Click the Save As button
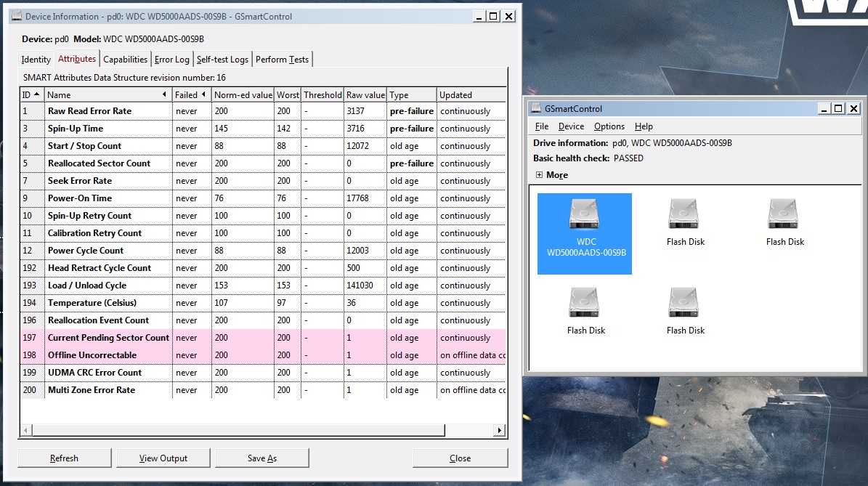The width and height of the screenshot is (868, 486). click(x=261, y=458)
